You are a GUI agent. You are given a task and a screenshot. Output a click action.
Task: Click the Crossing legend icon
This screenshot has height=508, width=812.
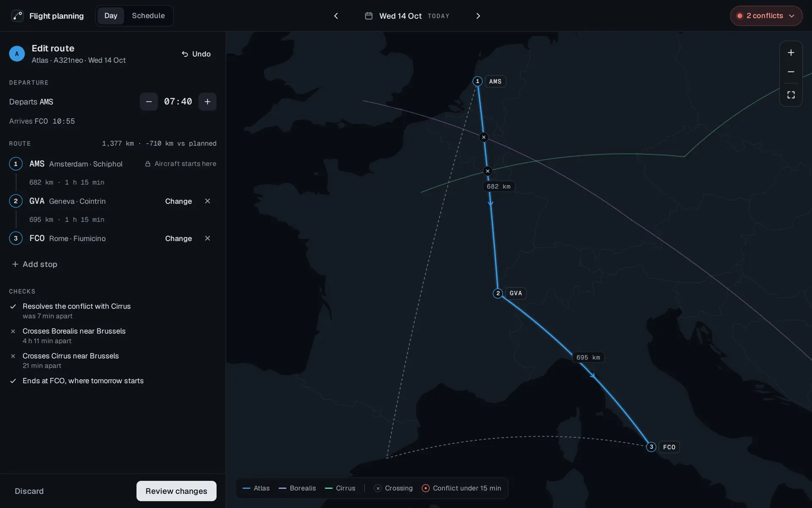pyautogui.click(x=378, y=488)
